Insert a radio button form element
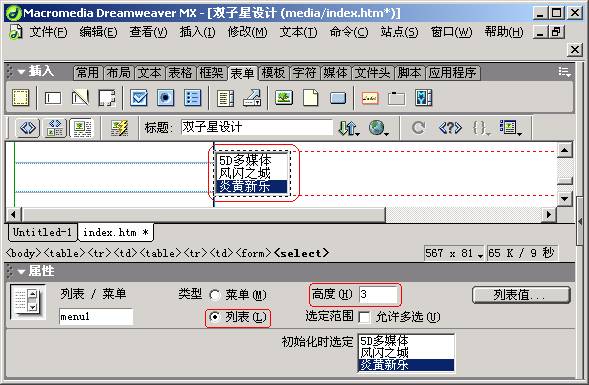This screenshot has width=589, height=385. pyautogui.click(x=165, y=98)
